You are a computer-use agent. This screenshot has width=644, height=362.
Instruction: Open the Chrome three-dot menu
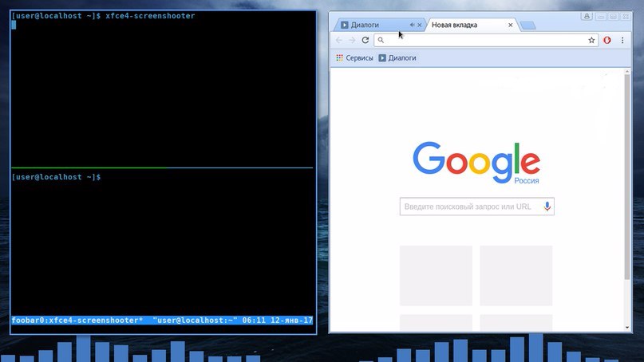pos(622,40)
